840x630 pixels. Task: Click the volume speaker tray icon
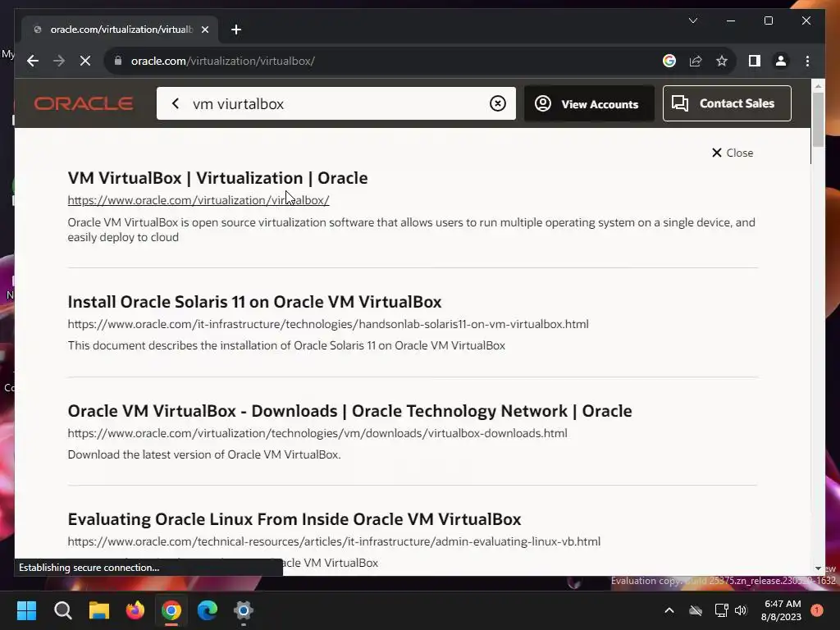[x=741, y=610]
